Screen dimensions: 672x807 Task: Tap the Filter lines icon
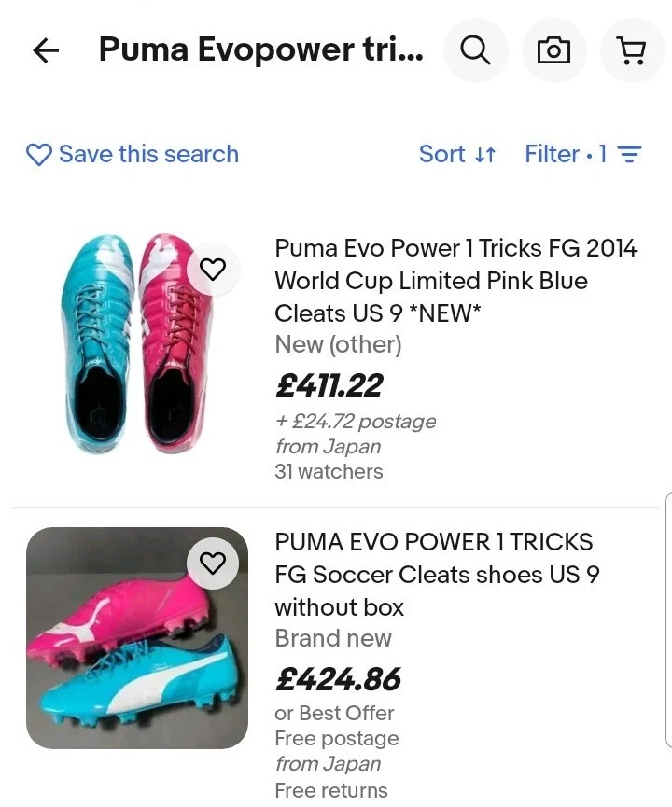(x=630, y=155)
